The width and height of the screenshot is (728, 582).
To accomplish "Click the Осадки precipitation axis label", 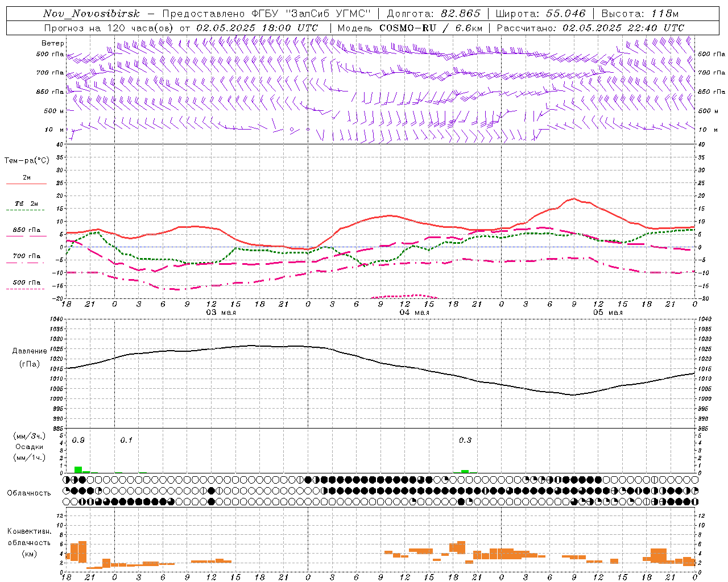I will [29, 447].
